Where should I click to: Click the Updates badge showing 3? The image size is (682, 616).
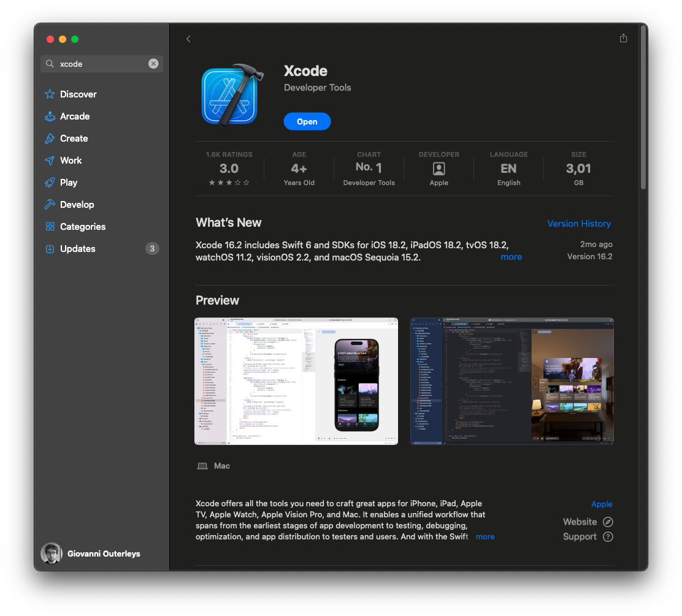(x=152, y=249)
